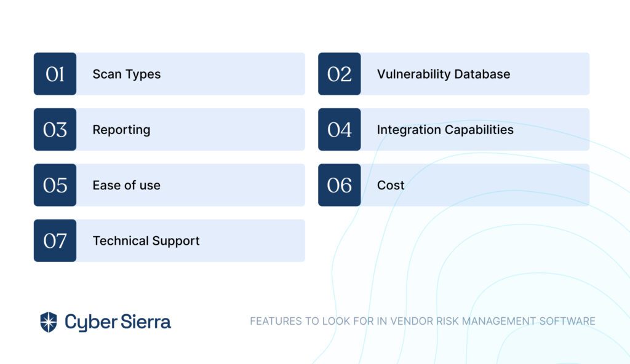Image resolution: width=630 pixels, height=364 pixels.
Task: Click the 05 number badge
Action: pos(55,185)
